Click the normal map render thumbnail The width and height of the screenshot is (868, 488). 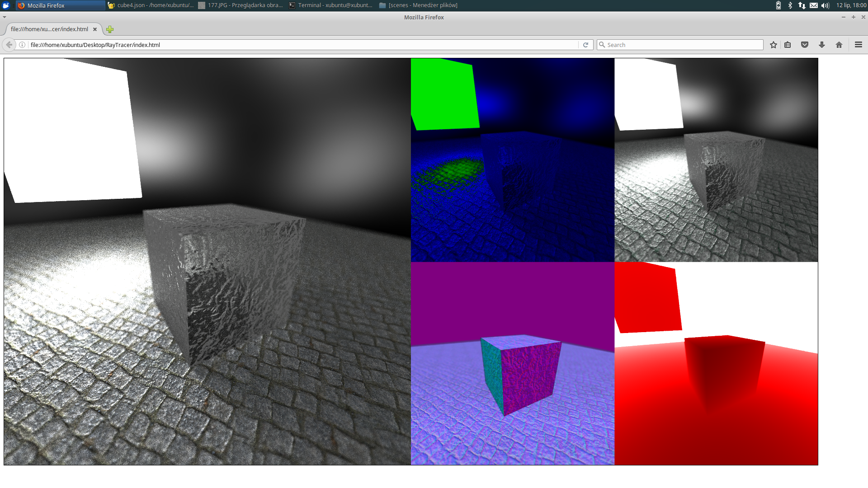[x=513, y=363]
